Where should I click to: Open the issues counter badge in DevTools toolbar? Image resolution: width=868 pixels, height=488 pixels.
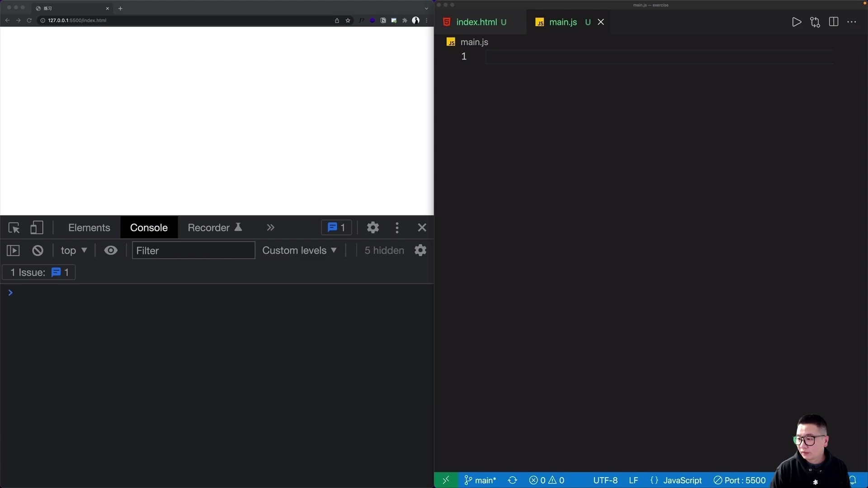coord(336,228)
